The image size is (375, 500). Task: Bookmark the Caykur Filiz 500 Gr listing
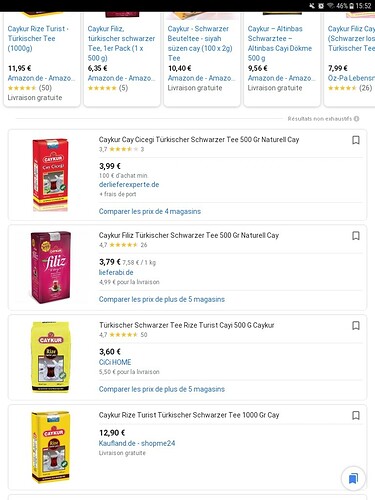[356, 236]
